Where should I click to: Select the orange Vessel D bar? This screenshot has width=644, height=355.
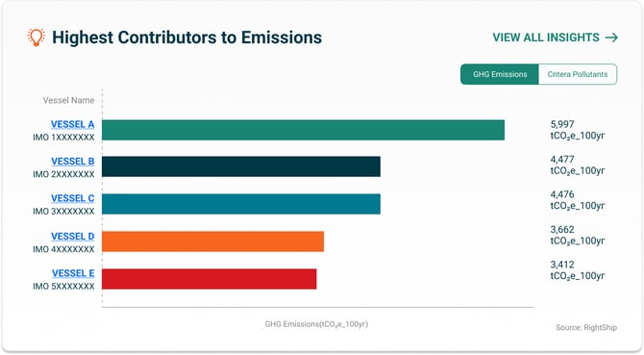click(212, 241)
